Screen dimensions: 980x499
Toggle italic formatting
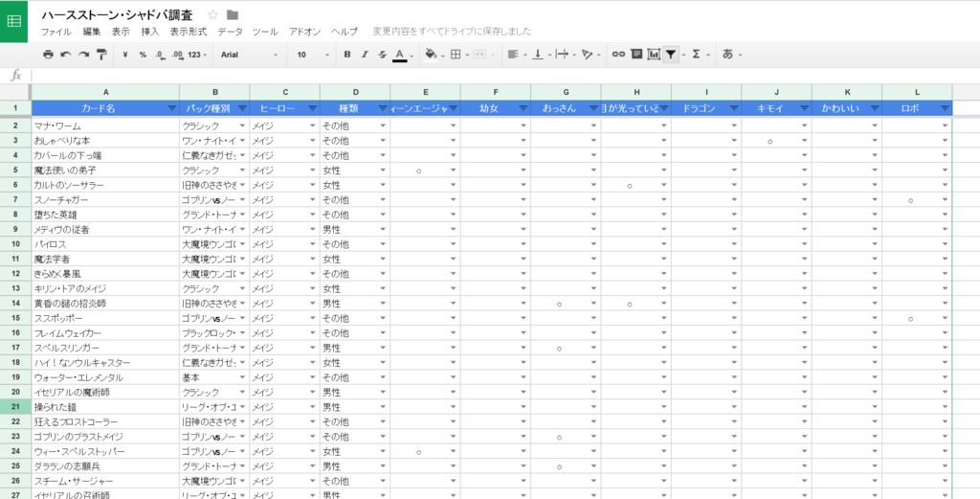365,55
